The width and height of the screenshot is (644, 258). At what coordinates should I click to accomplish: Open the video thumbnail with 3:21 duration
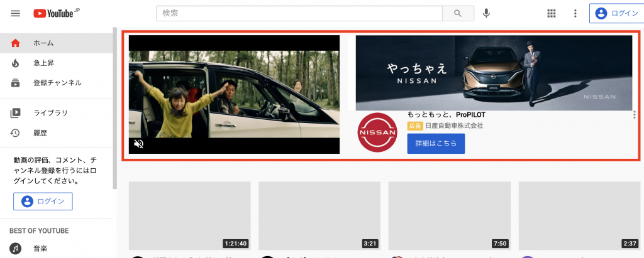pos(319,216)
